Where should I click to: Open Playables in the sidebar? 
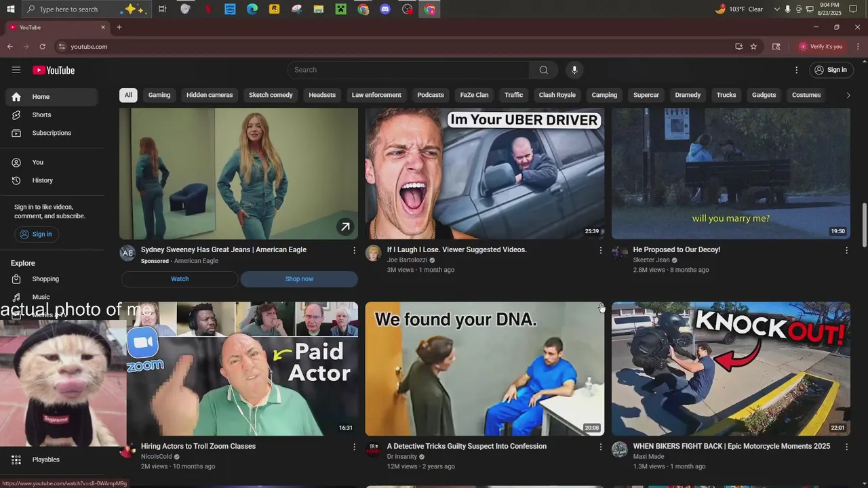[x=52, y=460]
